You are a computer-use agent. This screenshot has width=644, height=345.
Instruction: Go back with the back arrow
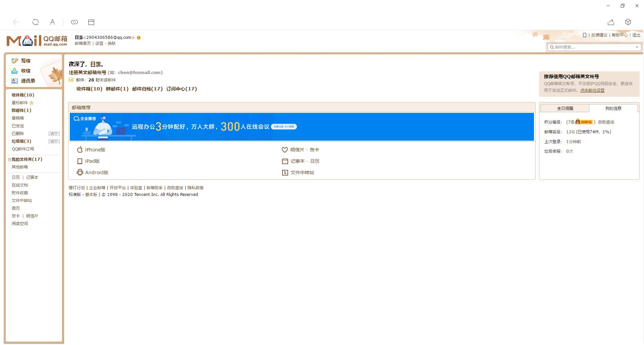[x=16, y=22]
